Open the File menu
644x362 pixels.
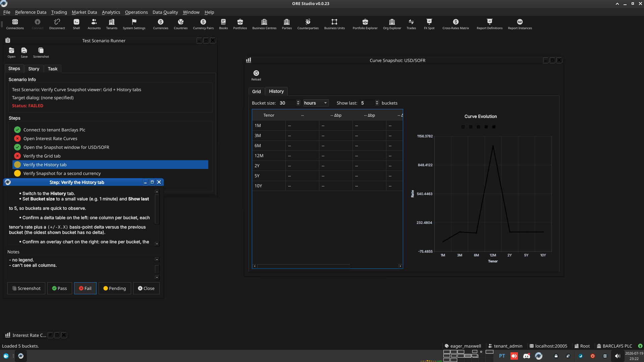pos(7,12)
